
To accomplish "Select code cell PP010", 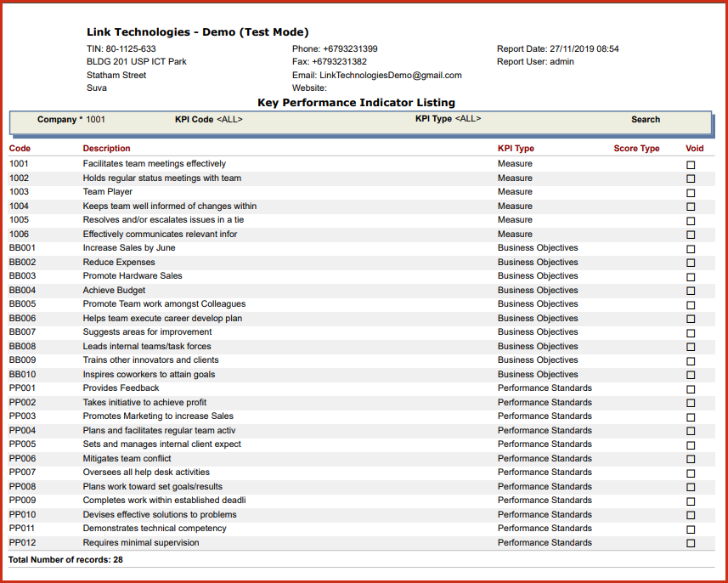I will point(22,514).
